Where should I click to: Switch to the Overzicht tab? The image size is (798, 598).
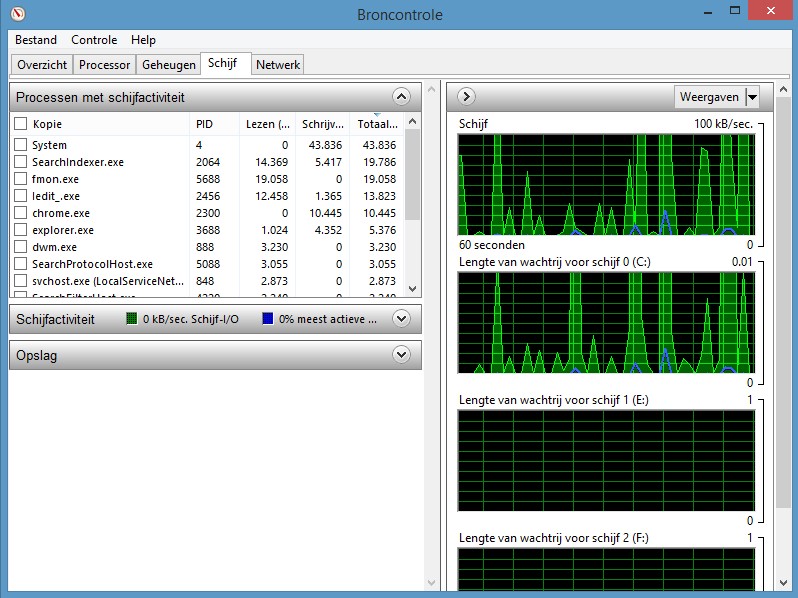click(x=42, y=65)
